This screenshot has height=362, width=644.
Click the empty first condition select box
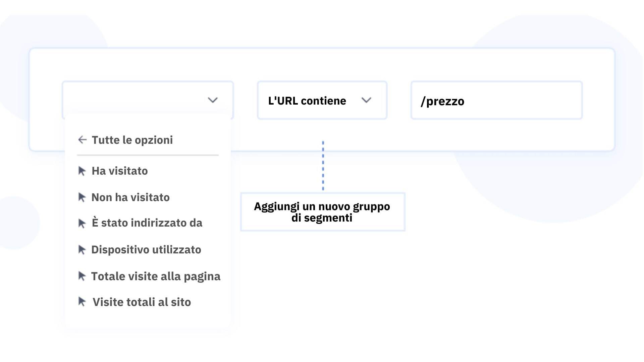(x=134, y=100)
